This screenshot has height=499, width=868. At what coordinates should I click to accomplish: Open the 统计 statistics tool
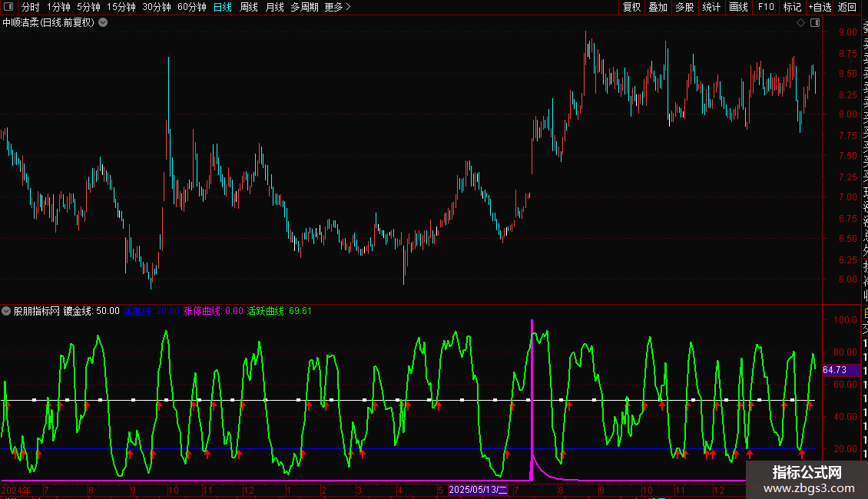pyautogui.click(x=711, y=7)
